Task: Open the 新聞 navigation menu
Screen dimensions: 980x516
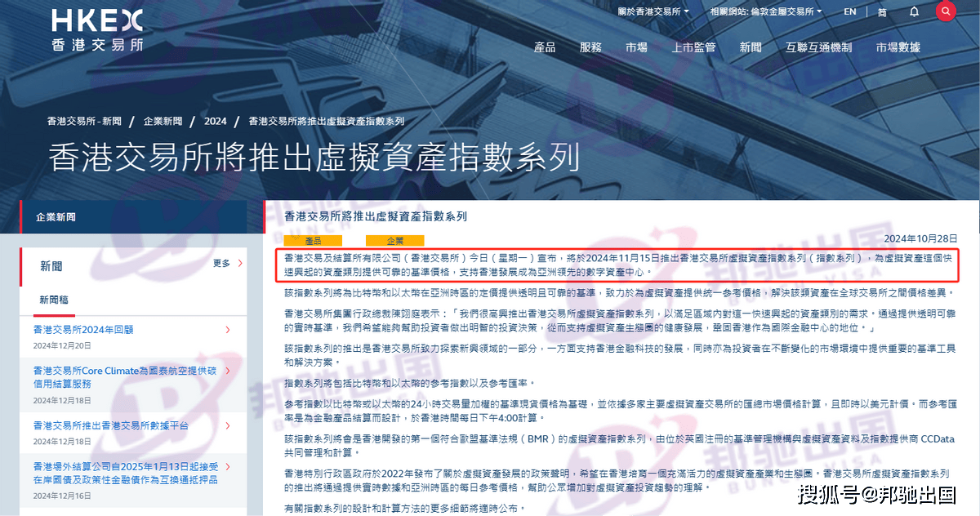Action: tap(751, 47)
